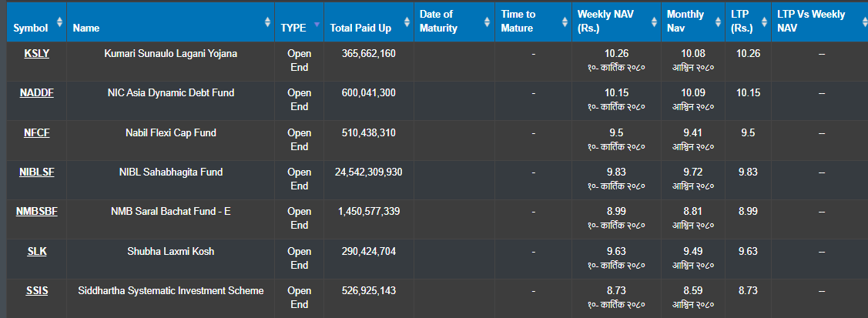Click monthly NAV value 8.81
The height and width of the screenshot is (318, 868).
coord(693,211)
